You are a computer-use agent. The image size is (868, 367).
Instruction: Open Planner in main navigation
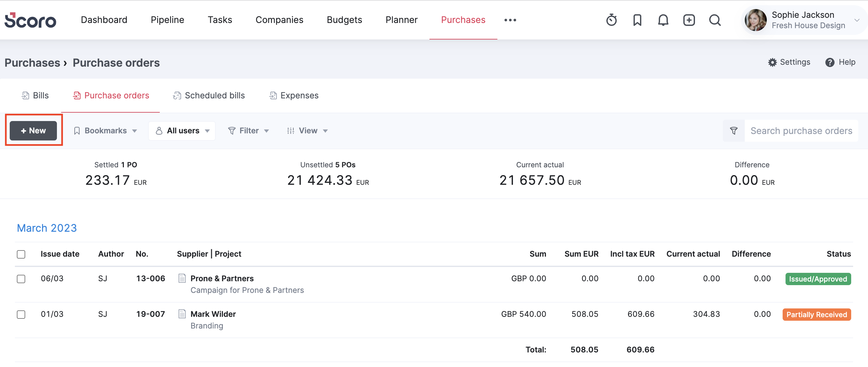tap(401, 20)
